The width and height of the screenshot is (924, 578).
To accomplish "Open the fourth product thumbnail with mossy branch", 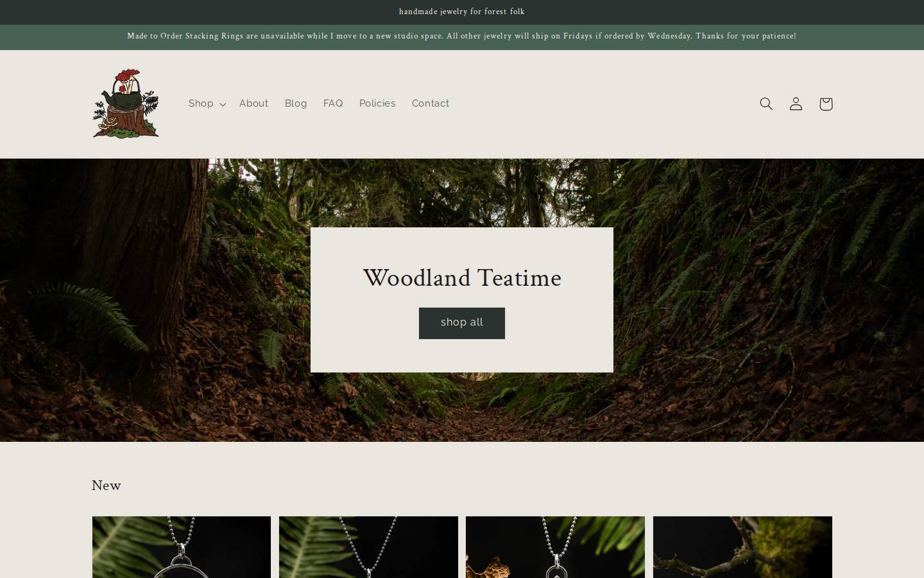I will [x=742, y=547].
